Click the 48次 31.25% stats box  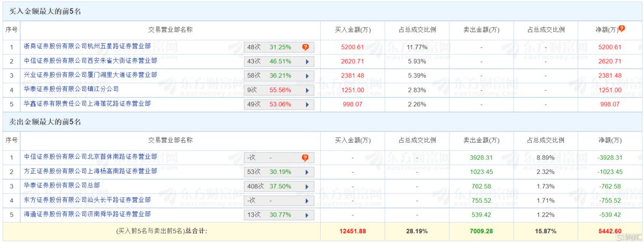coord(279,47)
